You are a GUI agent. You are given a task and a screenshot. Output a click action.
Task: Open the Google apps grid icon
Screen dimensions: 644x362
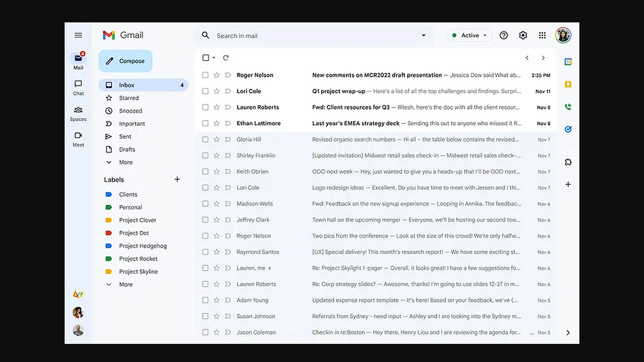[x=542, y=35]
